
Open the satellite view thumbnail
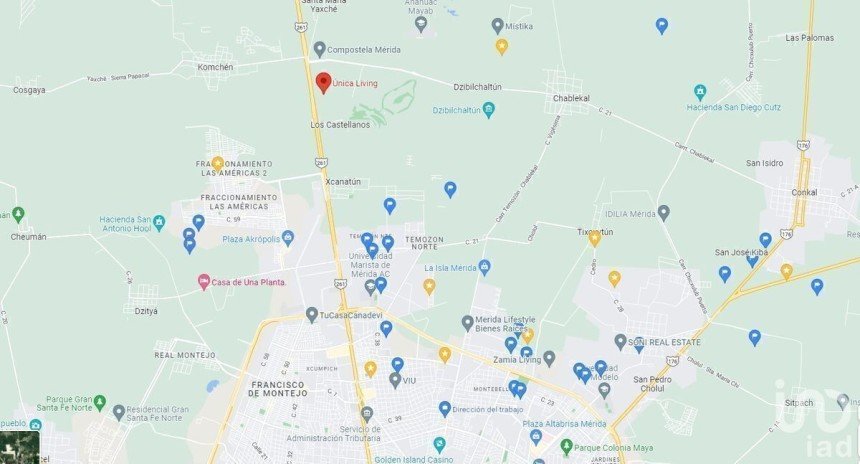tap(20, 448)
